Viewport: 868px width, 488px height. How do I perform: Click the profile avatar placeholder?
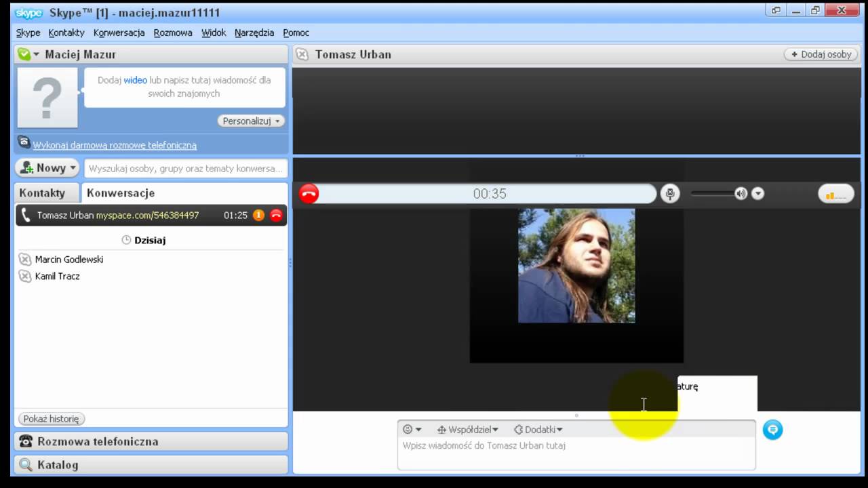47,98
